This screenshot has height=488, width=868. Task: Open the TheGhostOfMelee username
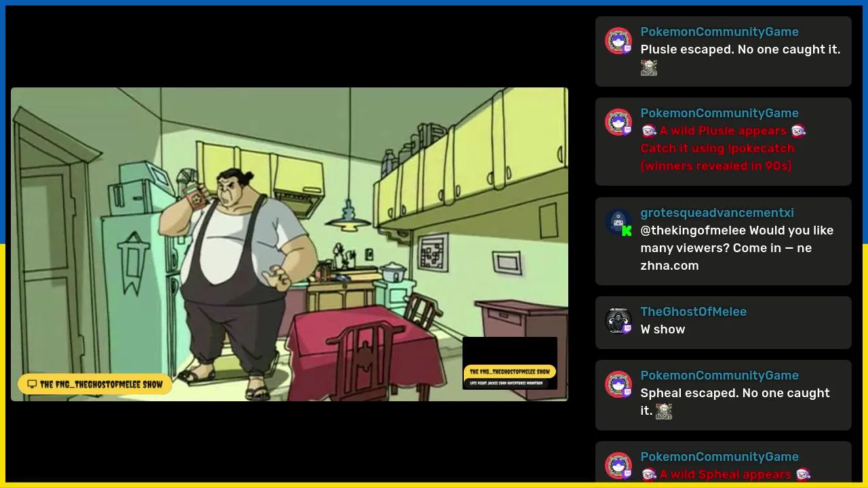694,312
